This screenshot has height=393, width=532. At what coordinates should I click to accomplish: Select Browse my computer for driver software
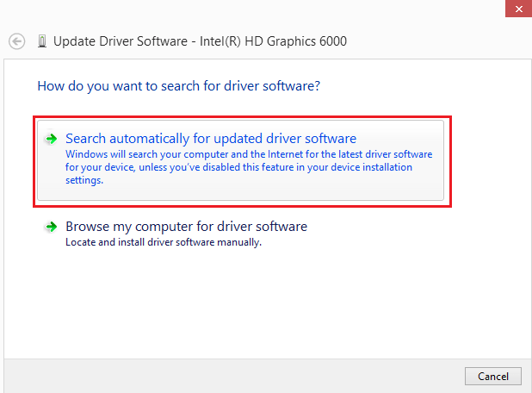[x=186, y=227]
